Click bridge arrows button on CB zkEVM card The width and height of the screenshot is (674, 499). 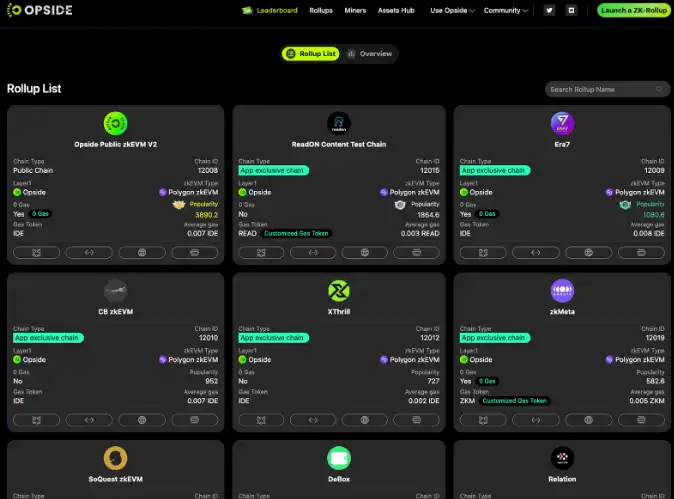89,420
